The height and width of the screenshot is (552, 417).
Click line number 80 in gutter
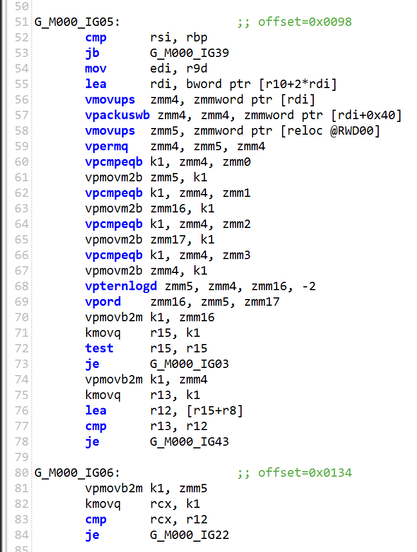point(21,473)
